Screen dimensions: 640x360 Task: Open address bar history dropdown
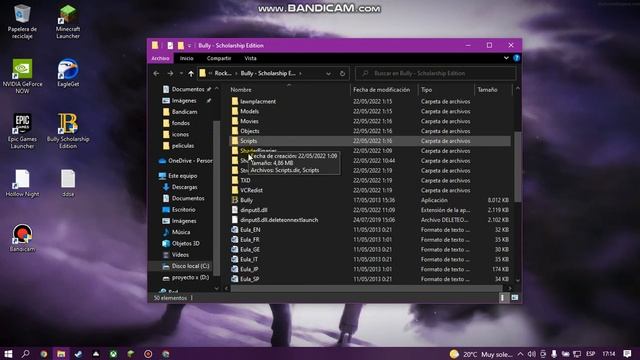pyautogui.click(x=328, y=73)
